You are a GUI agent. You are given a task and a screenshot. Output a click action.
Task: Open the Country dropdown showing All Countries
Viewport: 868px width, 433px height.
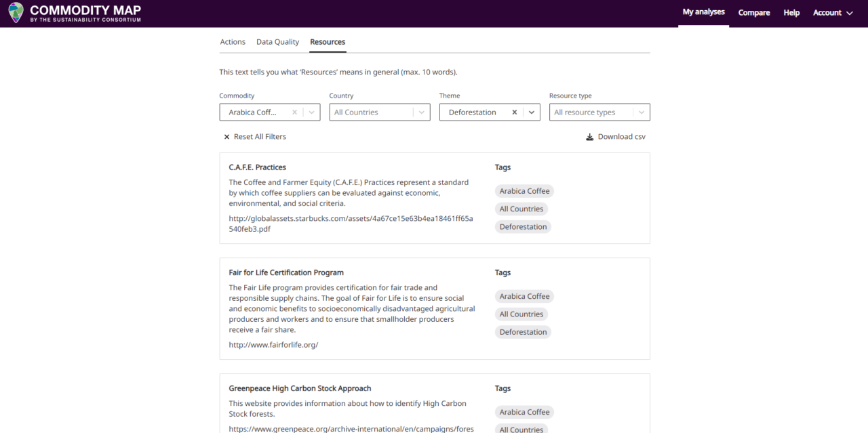[422, 111]
